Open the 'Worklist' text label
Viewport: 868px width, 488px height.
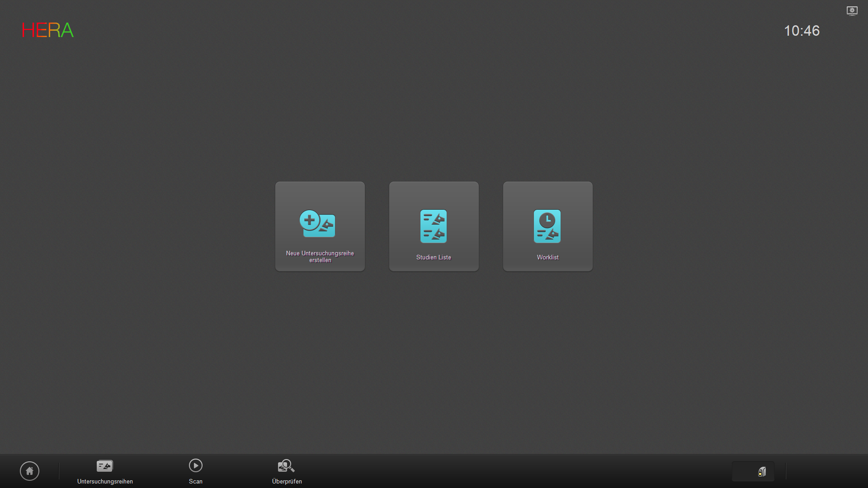click(x=547, y=258)
